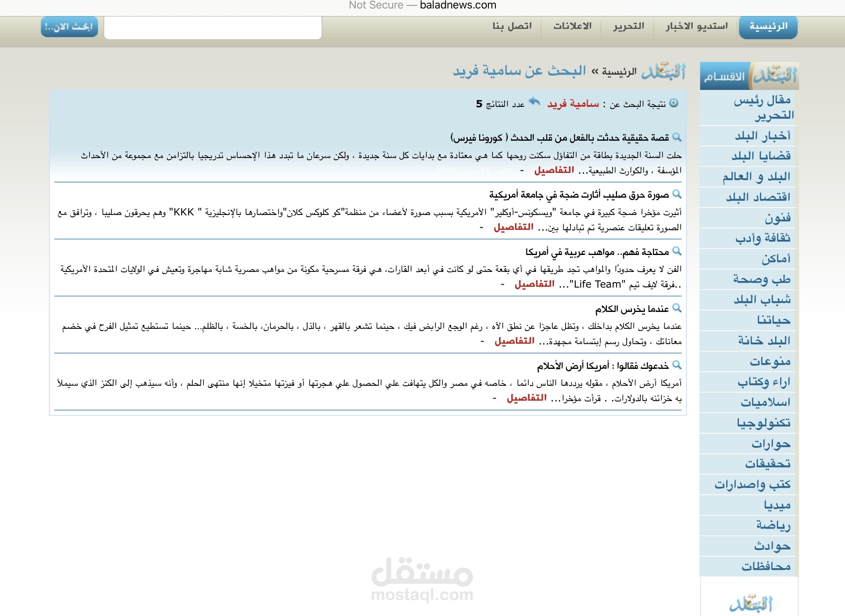Click the magnifier icon beside the Corona virus story title
The width and height of the screenshot is (845, 616).
pos(677,137)
